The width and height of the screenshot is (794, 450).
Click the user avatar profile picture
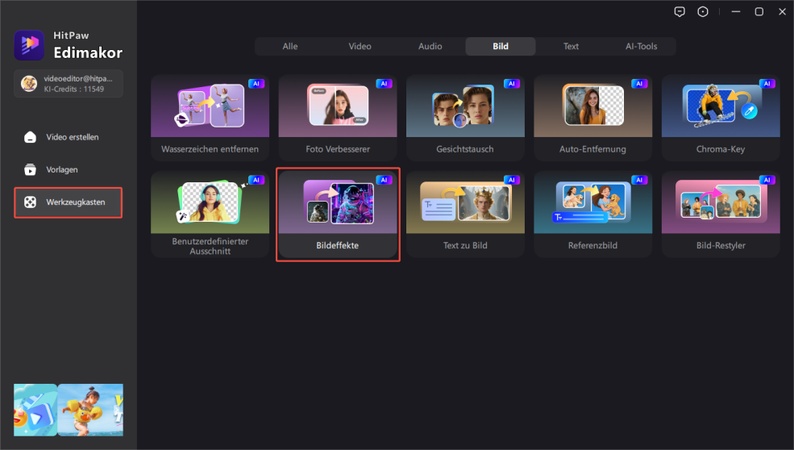[x=29, y=83]
